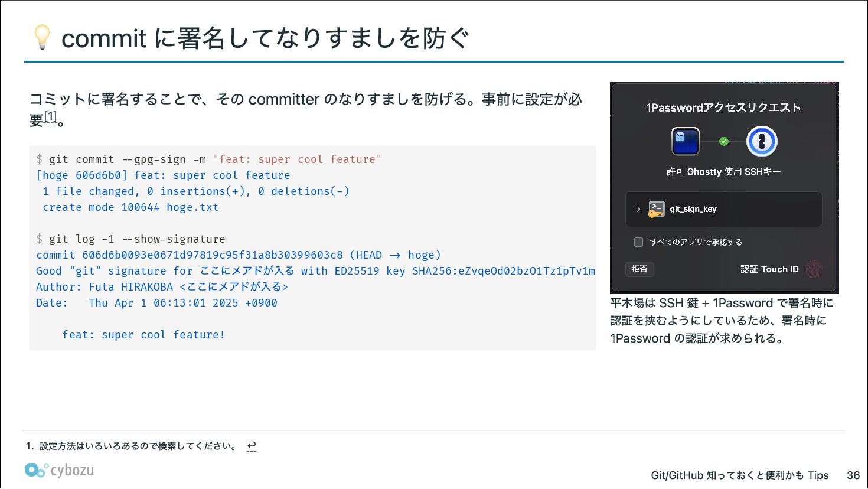This screenshot has width=868, height=489.
Task: Click the footer title Git/GitHub 知っておくと便利かも Tips
Action: (x=740, y=475)
